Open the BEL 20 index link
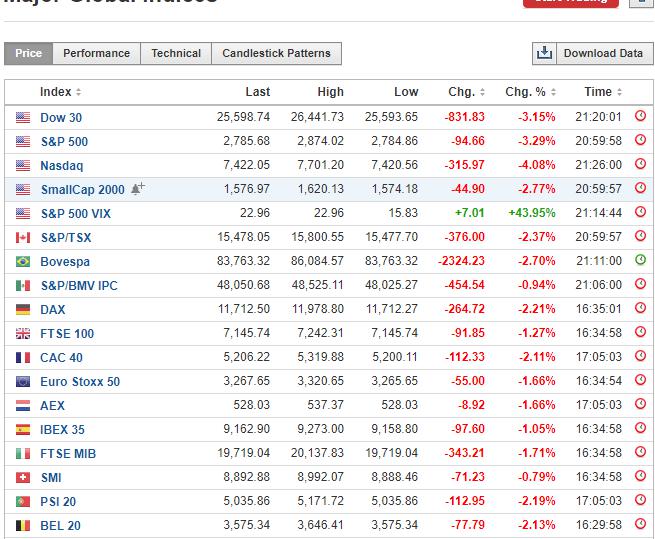Viewport: 655px width, 539px height. 60,526
